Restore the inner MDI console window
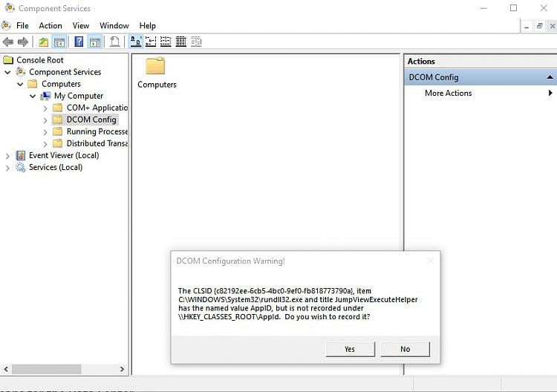Screen dimensions: 557x392 540,26
